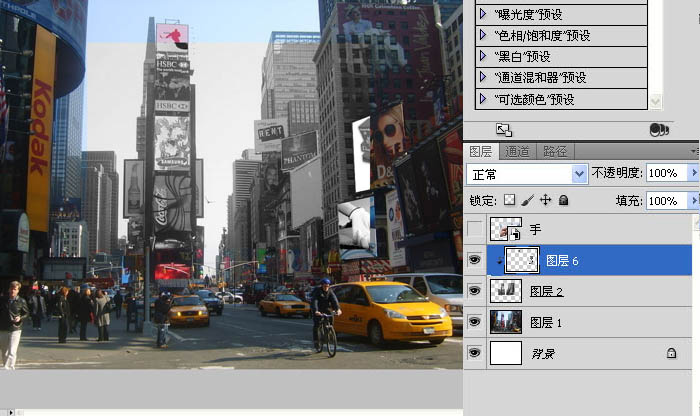Click the lock all padlock icon
This screenshot has width=700, height=416.
[563, 201]
